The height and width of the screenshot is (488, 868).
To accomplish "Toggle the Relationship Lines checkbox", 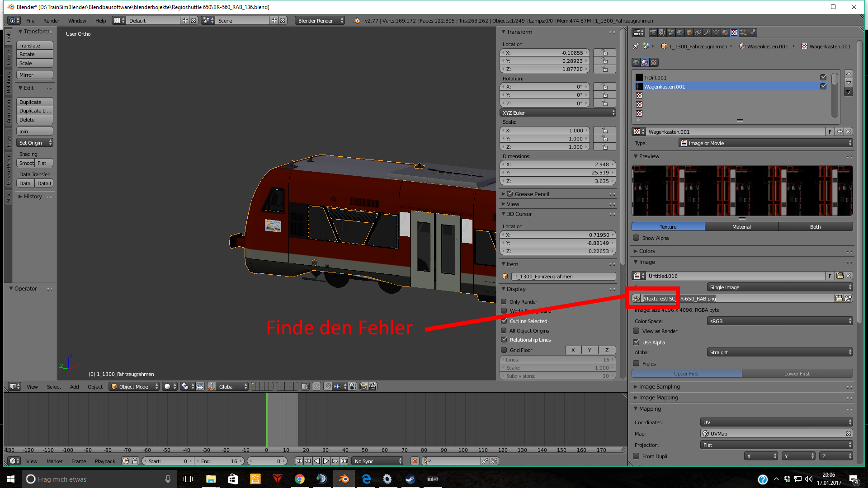I will pos(504,339).
